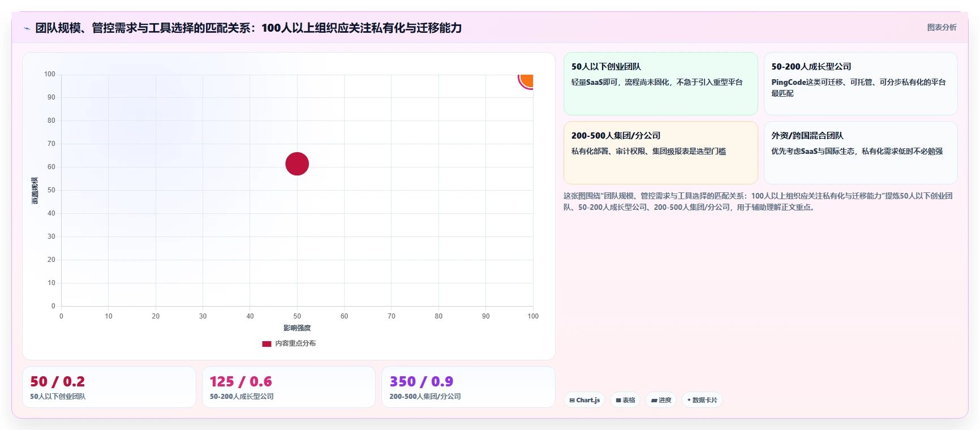This screenshot has width=980, height=430.
Task: Toggle the 内容重点分布 legend entry
Action: [x=289, y=343]
